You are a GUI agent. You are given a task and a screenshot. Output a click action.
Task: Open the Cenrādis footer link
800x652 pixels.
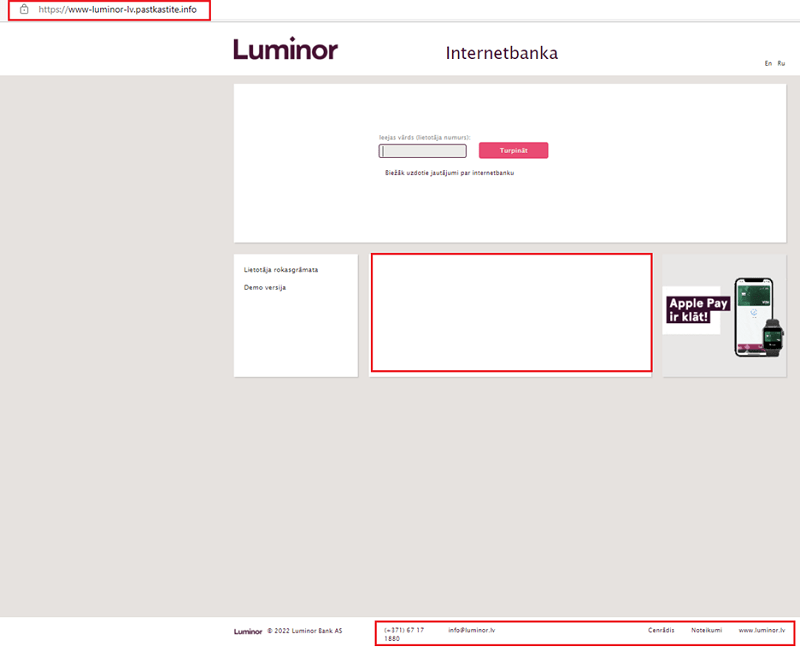[x=661, y=630]
